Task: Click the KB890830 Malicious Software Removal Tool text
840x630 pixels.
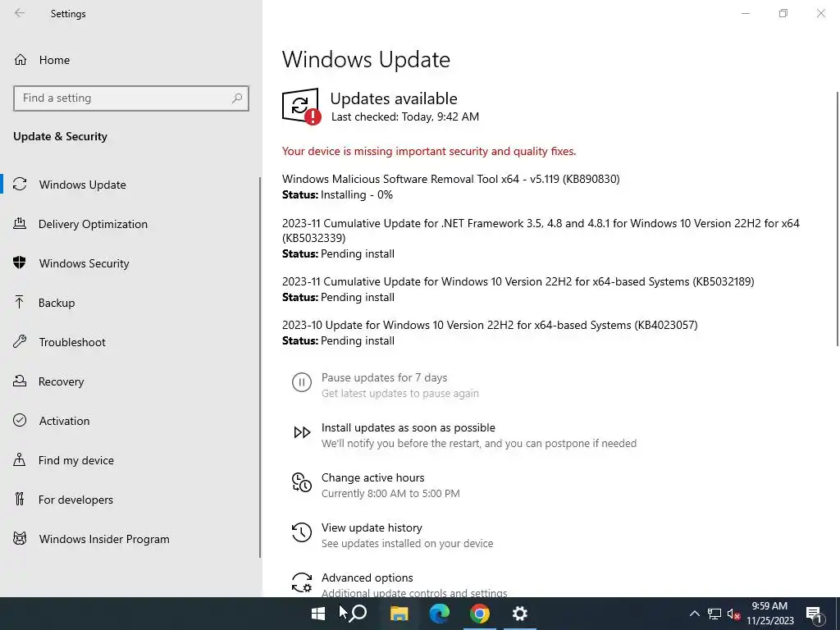Action: click(x=450, y=179)
